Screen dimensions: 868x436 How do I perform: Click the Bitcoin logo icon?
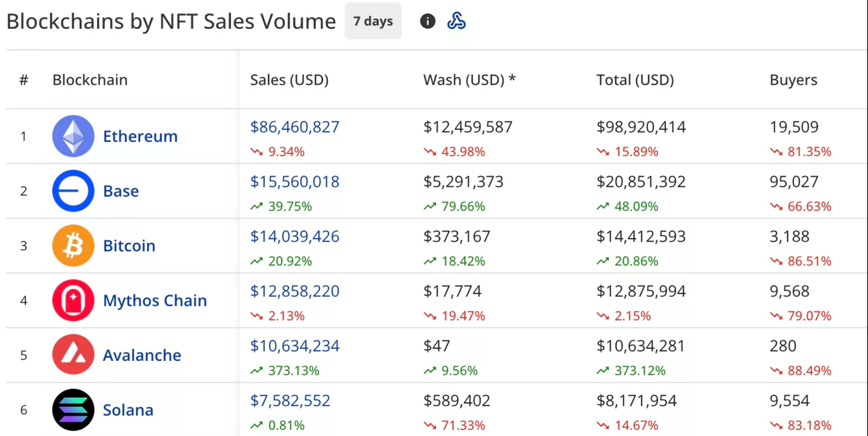[x=73, y=245]
